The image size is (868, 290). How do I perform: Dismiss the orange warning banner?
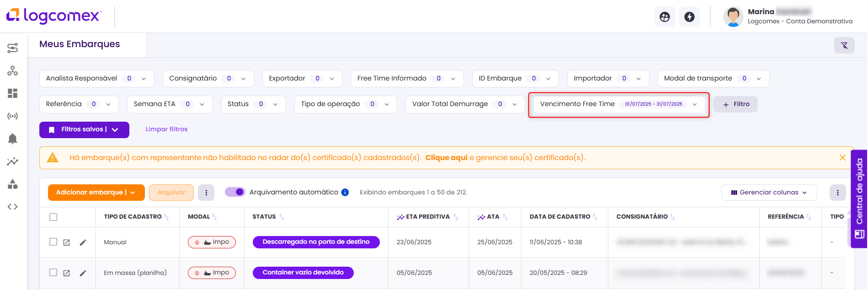point(842,158)
